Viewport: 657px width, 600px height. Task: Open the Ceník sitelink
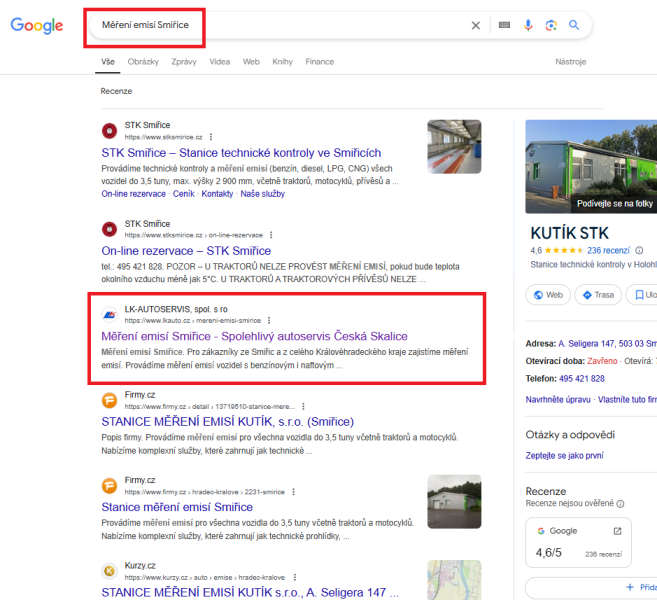[x=184, y=194]
